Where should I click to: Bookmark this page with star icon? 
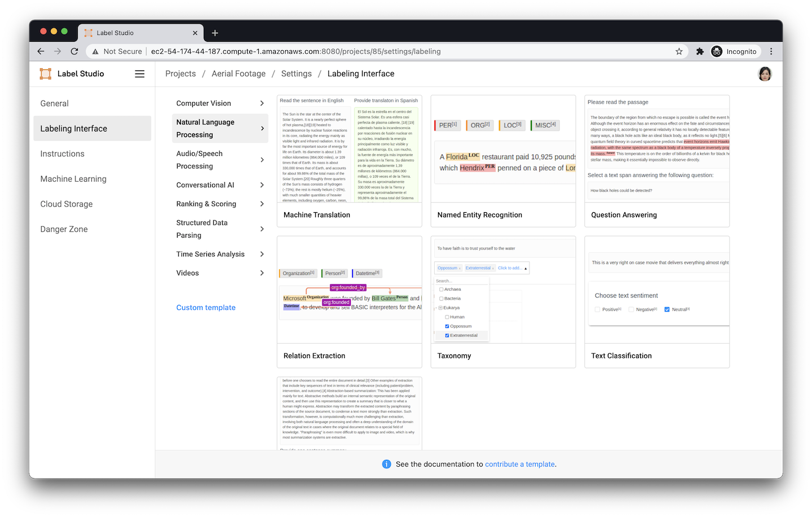point(679,51)
